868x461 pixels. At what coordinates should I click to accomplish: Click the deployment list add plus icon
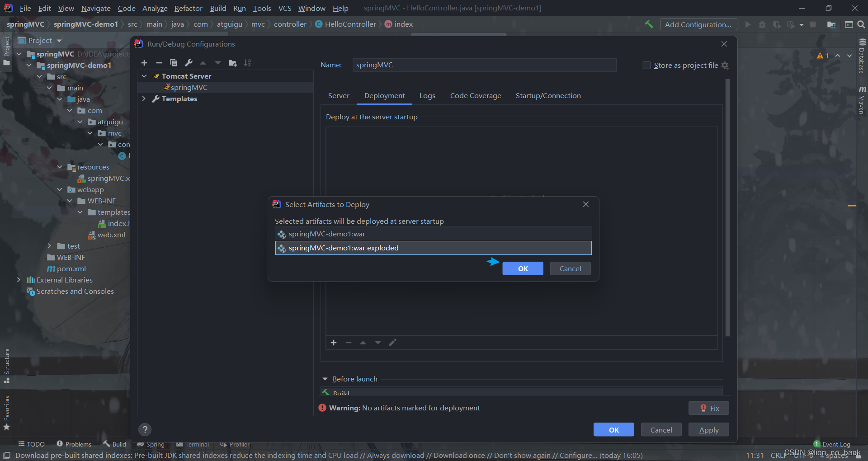point(334,343)
